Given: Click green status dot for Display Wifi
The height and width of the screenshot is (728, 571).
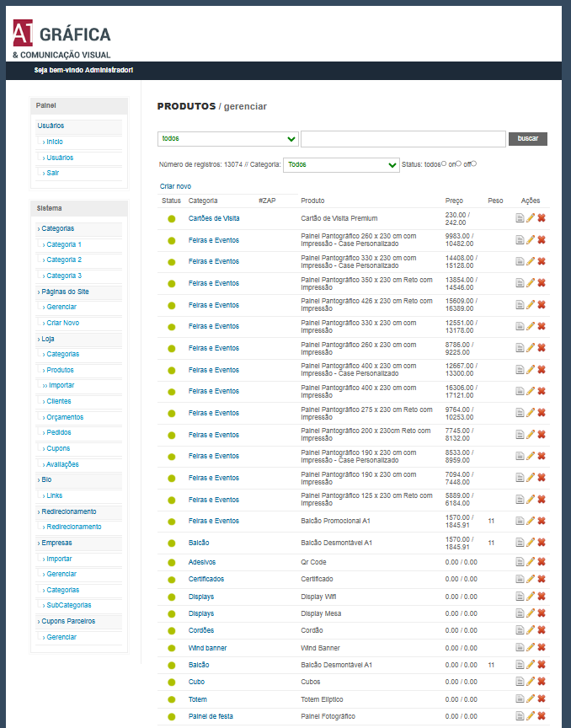Looking at the screenshot, I should tap(172, 597).
